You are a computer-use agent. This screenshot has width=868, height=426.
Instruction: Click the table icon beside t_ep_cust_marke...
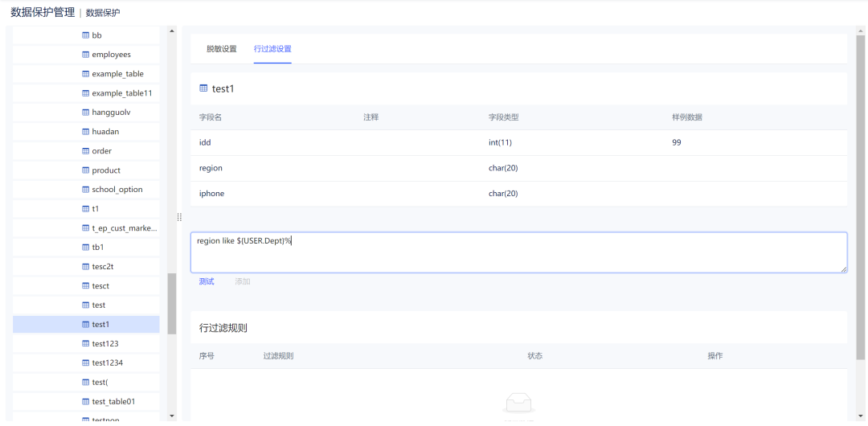pos(85,227)
